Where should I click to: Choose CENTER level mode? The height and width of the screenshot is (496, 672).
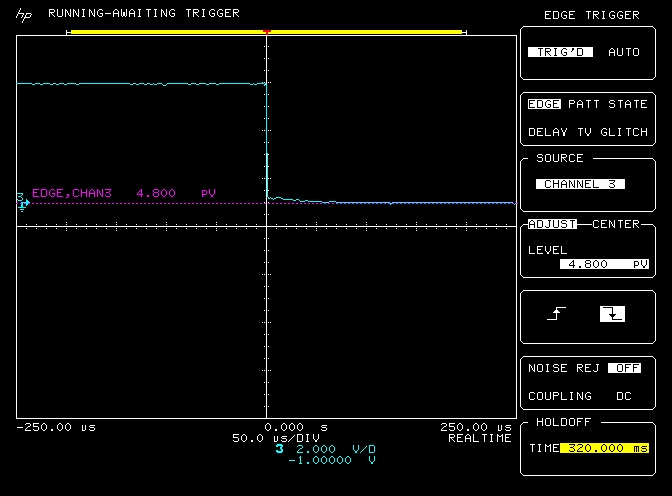pyautogui.click(x=616, y=224)
